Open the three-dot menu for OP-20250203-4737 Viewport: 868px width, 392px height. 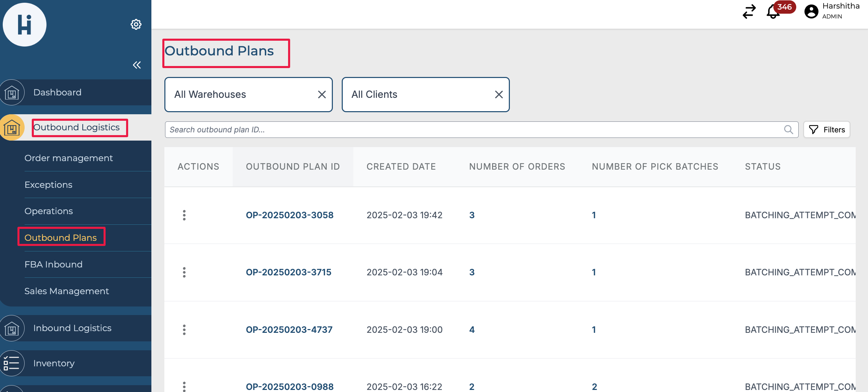pyautogui.click(x=184, y=330)
